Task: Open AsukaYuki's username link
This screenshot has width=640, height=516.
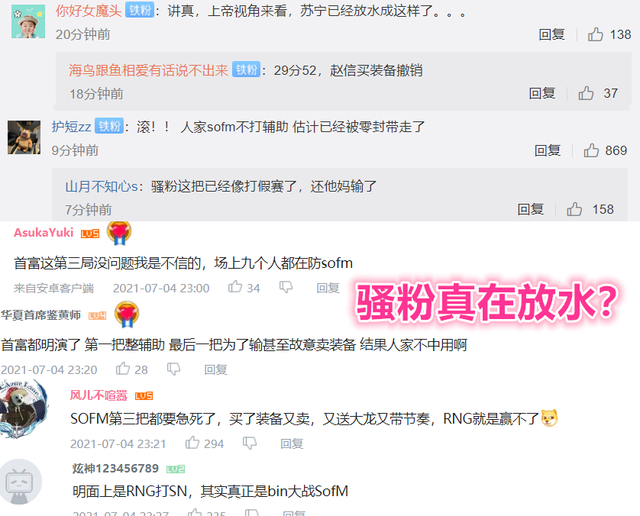Action: coord(44,232)
